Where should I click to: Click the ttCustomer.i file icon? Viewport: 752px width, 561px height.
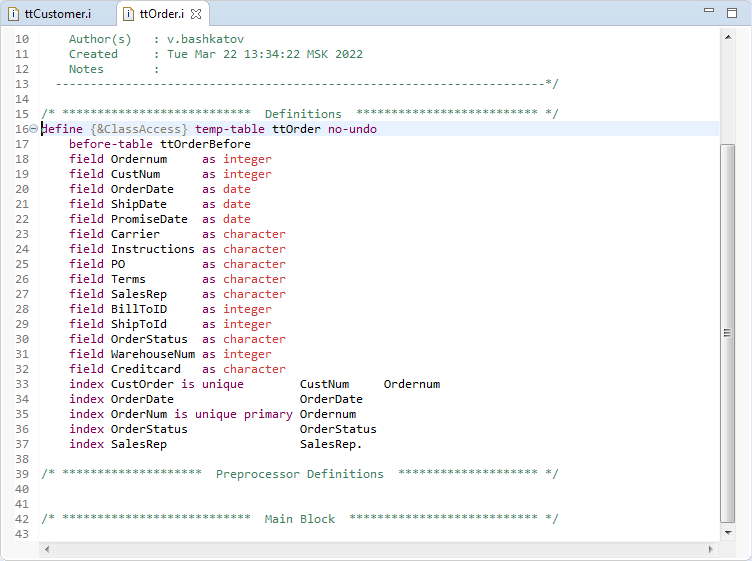coord(14,14)
